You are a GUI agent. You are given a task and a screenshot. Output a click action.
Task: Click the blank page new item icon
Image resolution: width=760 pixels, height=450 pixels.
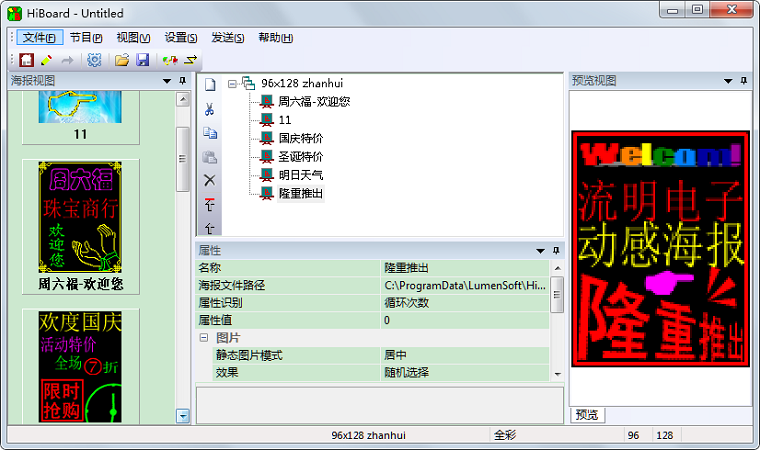(210, 84)
